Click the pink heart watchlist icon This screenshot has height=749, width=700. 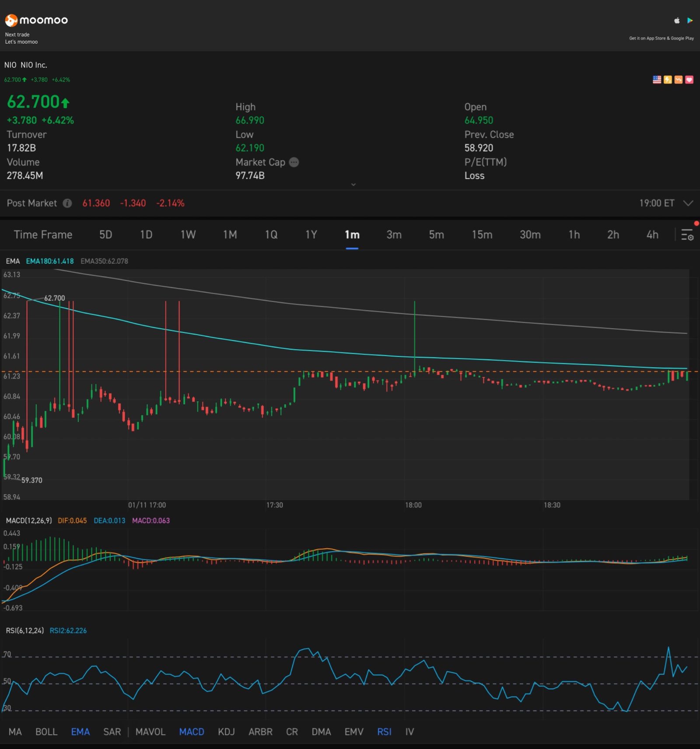click(x=689, y=80)
